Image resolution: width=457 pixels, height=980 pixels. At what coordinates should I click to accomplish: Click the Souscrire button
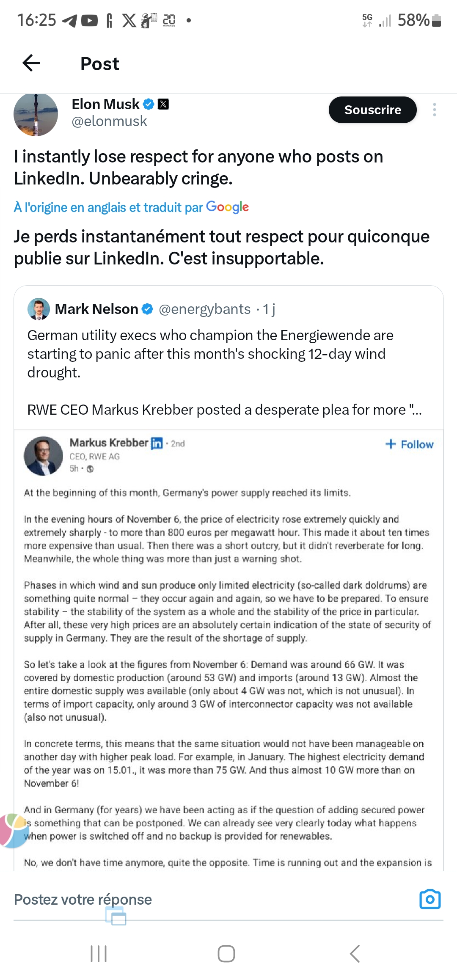[x=373, y=110]
